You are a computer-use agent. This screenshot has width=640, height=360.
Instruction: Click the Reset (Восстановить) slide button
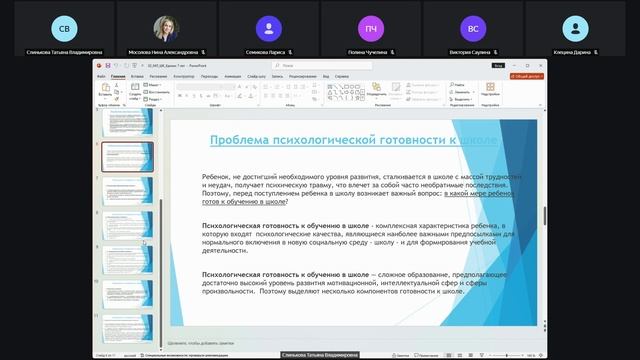pyautogui.click(x=156, y=92)
